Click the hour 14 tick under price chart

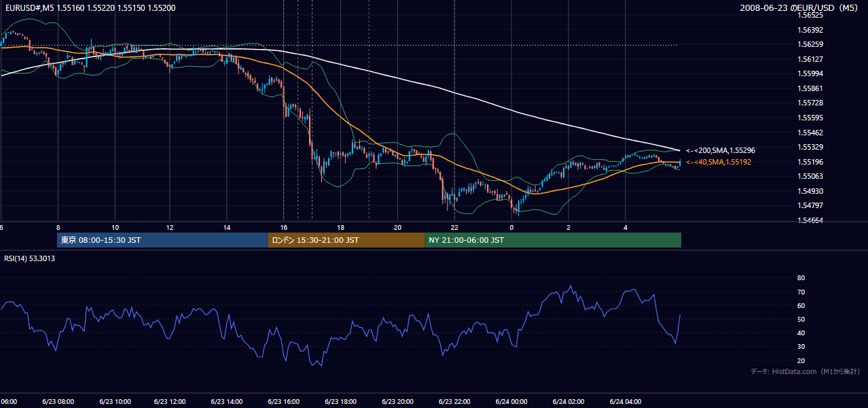click(x=227, y=227)
